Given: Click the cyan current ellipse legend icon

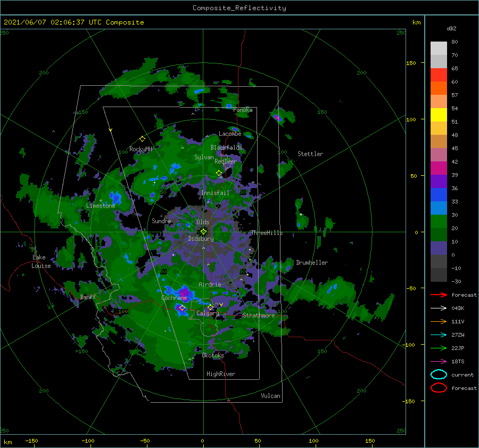Looking at the screenshot, I should click(x=439, y=374).
